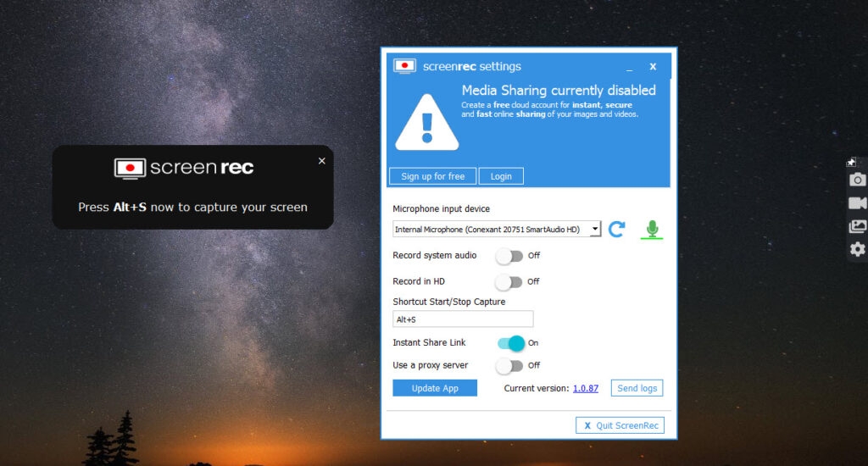868x466 pixels.
Task: Disable Instant Share Link toggle
Action: (x=510, y=343)
